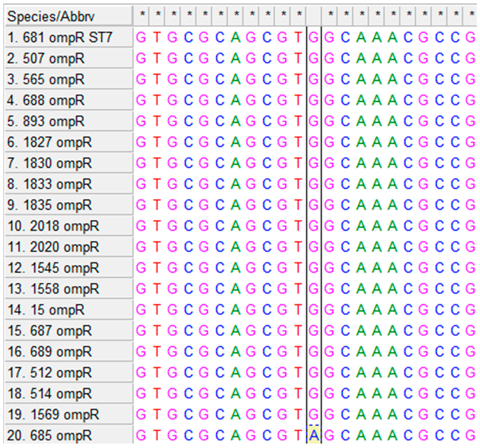Screen dimensions: 480x448
Task: Click the blank header above the variable column
Action: 314,16
